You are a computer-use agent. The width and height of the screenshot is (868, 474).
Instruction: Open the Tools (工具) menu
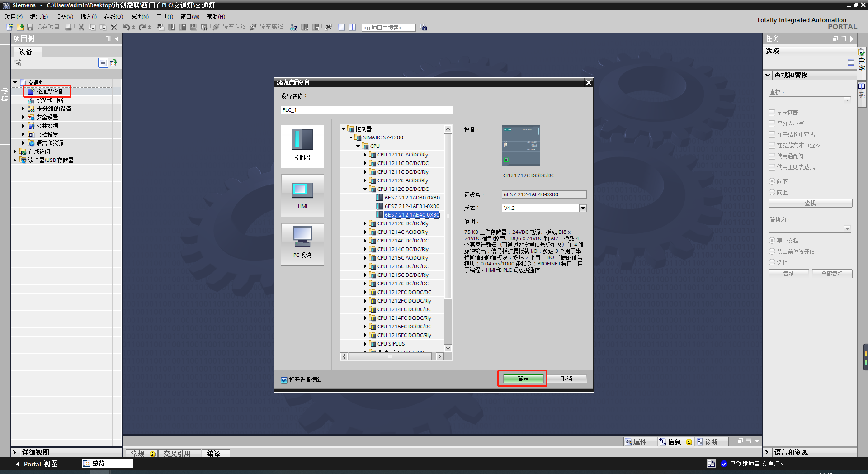click(x=165, y=17)
